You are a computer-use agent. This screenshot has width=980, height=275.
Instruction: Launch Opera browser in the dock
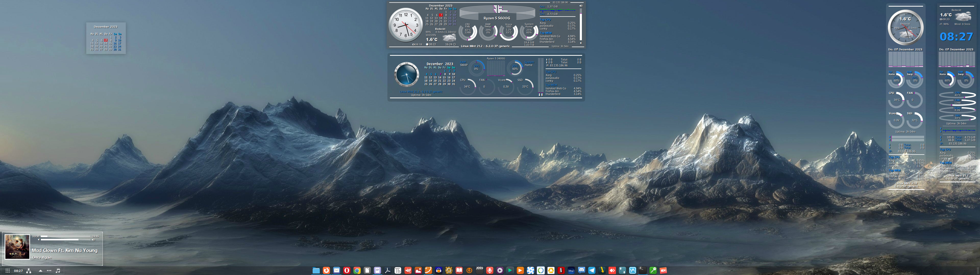347,270
